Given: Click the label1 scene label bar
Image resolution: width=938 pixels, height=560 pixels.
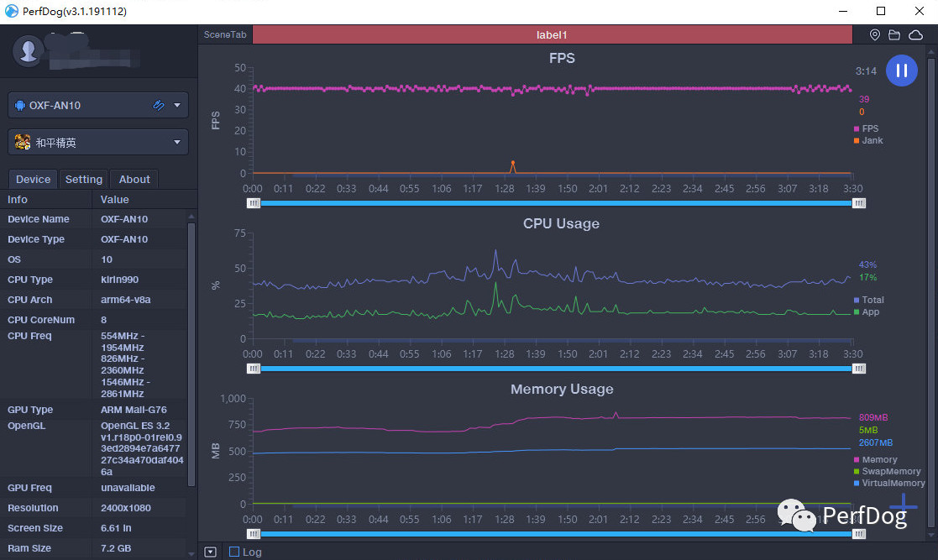Looking at the screenshot, I should (x=552, y=35).
